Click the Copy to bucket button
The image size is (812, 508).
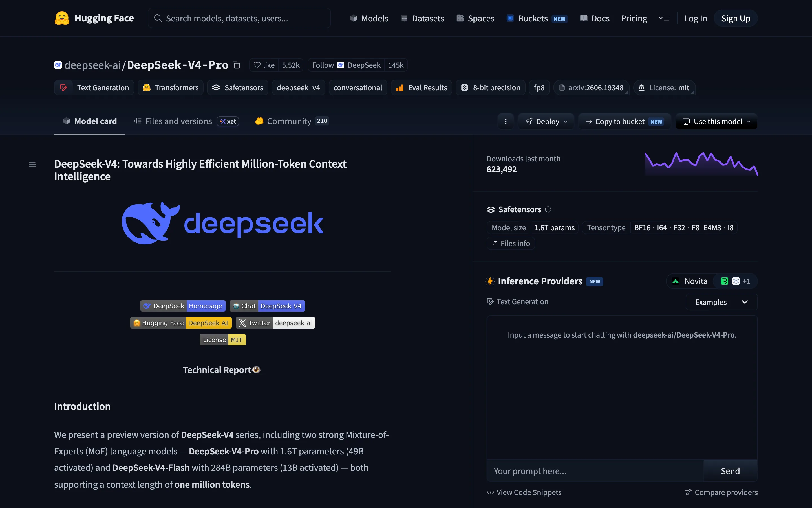(x=625, y=121)
